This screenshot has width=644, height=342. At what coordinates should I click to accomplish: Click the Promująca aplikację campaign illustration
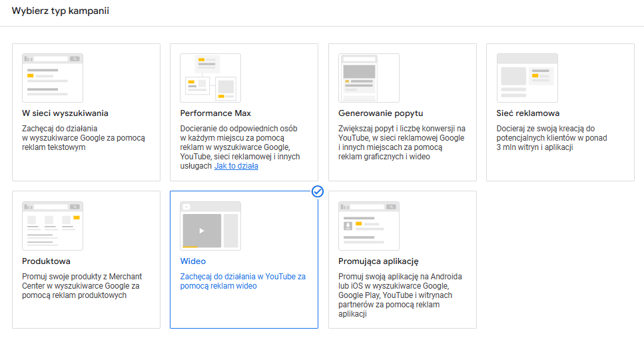pyautogui.click(x=369, y=226)
